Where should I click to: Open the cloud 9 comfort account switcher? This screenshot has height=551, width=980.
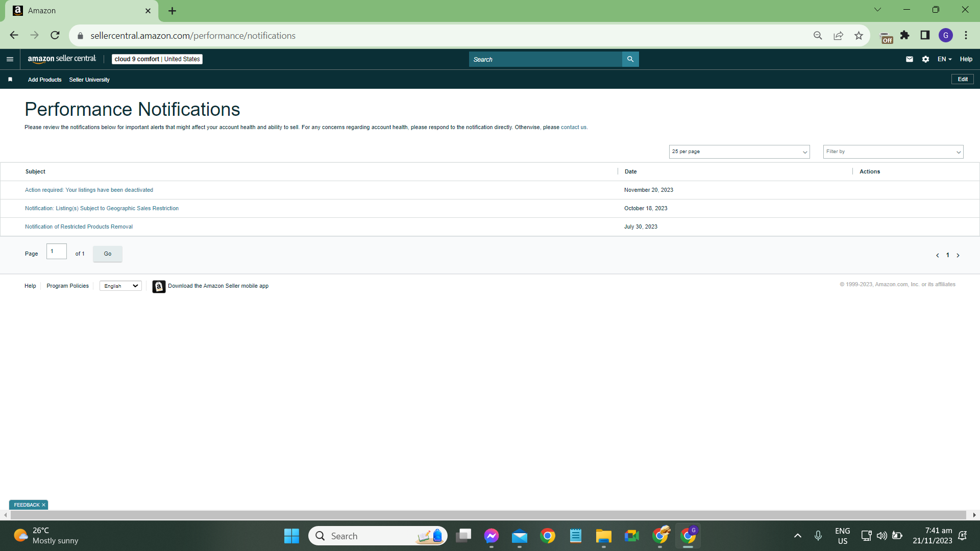(157, 59)
